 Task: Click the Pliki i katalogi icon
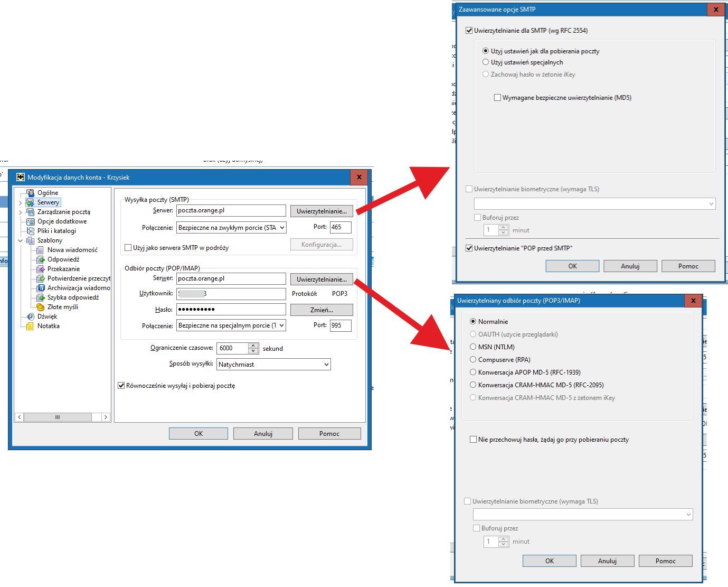pos(31,231)
